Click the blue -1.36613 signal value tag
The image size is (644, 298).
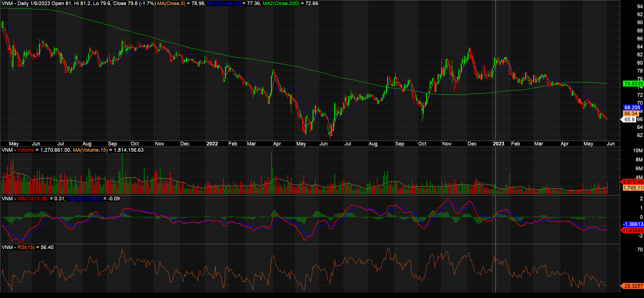633,224
